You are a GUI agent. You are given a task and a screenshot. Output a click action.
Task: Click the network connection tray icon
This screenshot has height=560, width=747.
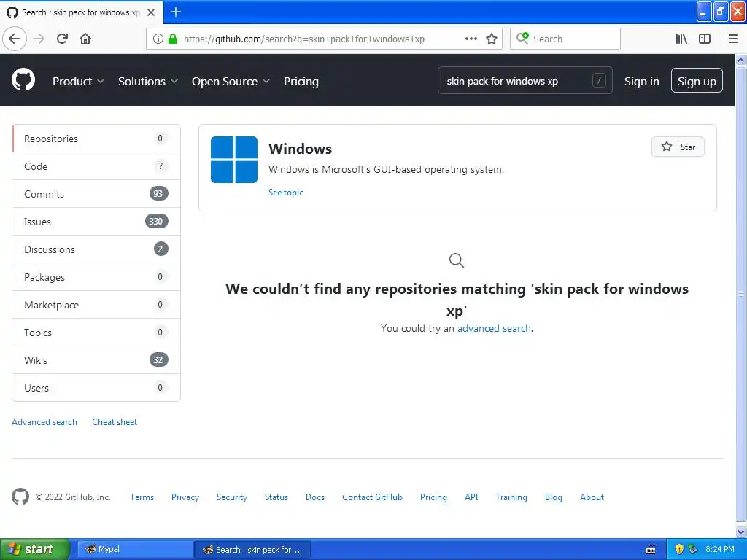click(x=692, y=549)
